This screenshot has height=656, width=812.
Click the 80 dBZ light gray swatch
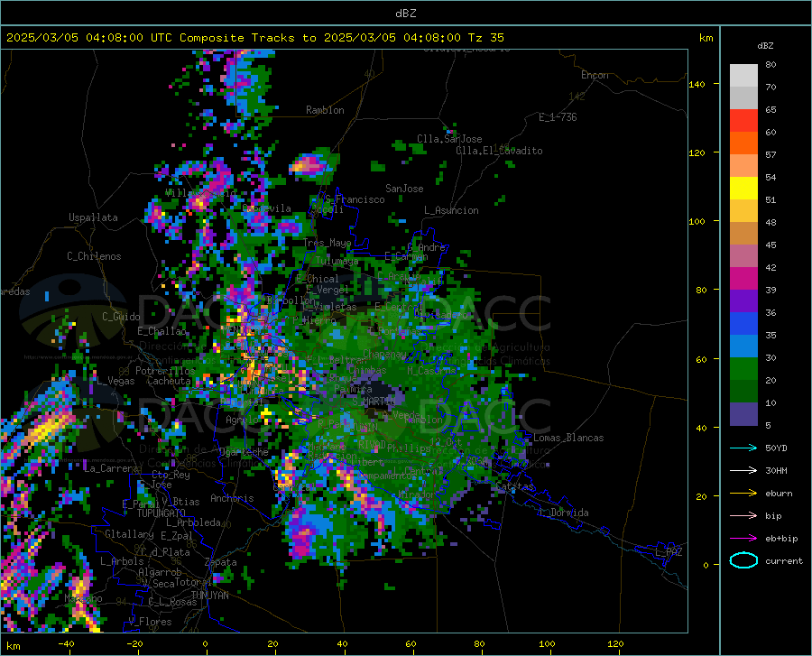[x=743, y=76]
